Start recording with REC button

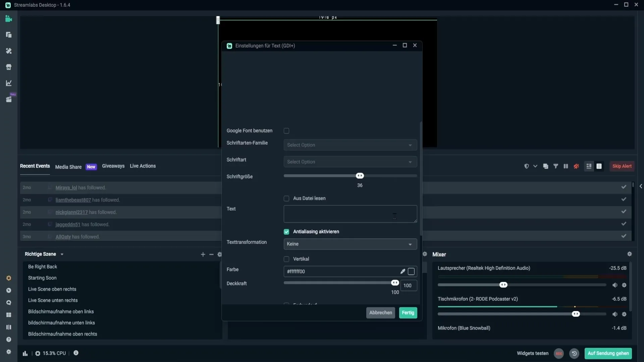point(559,354)
